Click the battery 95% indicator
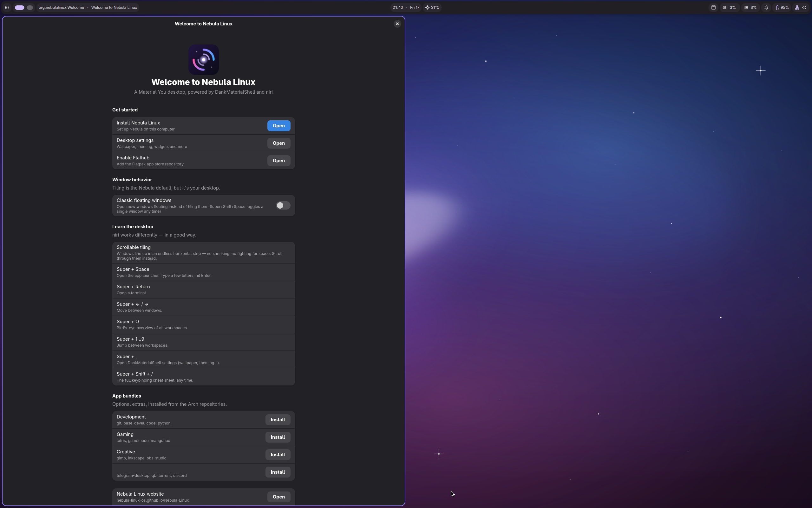This screenshot has width=812, height=508. pos(782,7)
